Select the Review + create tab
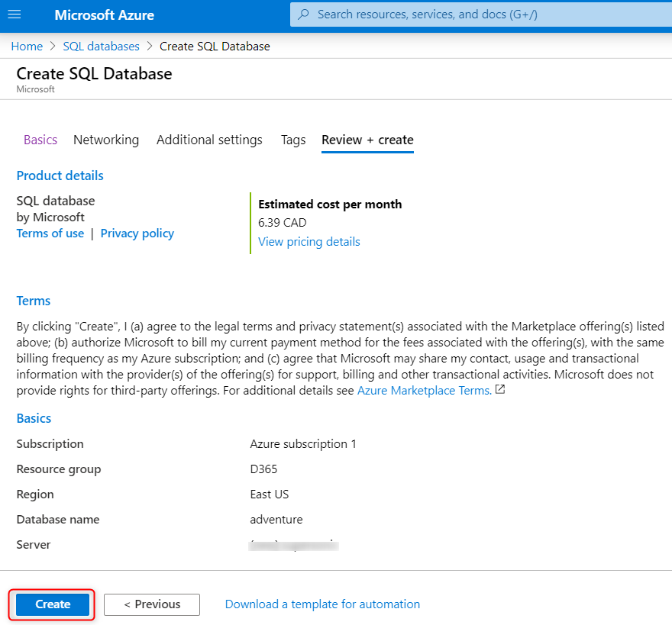This screenshot has width=672, height=625. point(367,140)
